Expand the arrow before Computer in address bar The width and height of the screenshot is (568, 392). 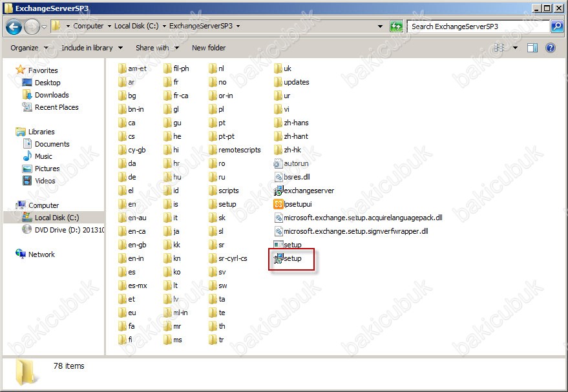click(68, 26)
